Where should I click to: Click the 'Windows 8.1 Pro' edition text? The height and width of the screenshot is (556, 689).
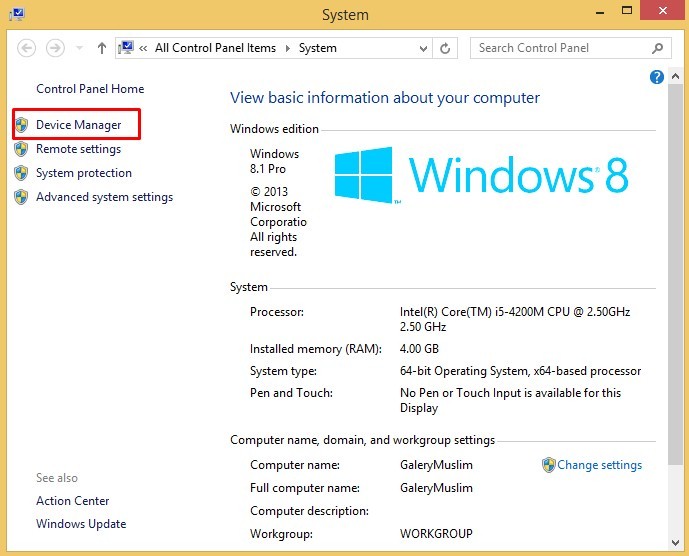click(275, 161)
